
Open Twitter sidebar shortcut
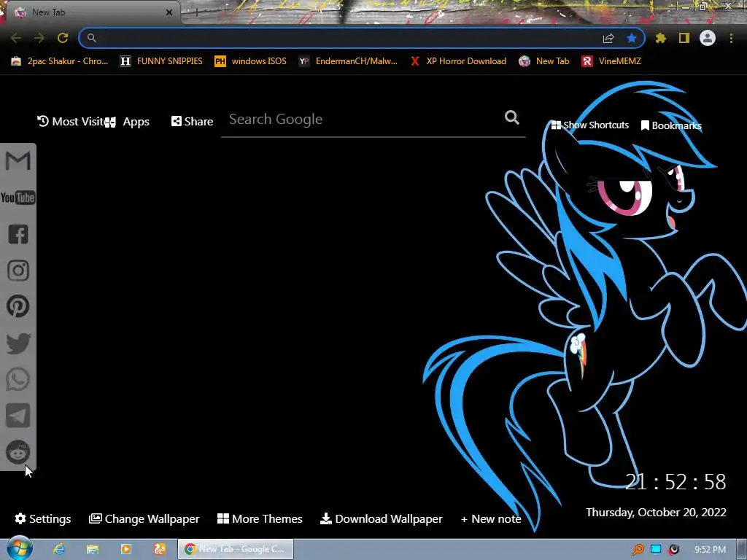pos(18,343)
